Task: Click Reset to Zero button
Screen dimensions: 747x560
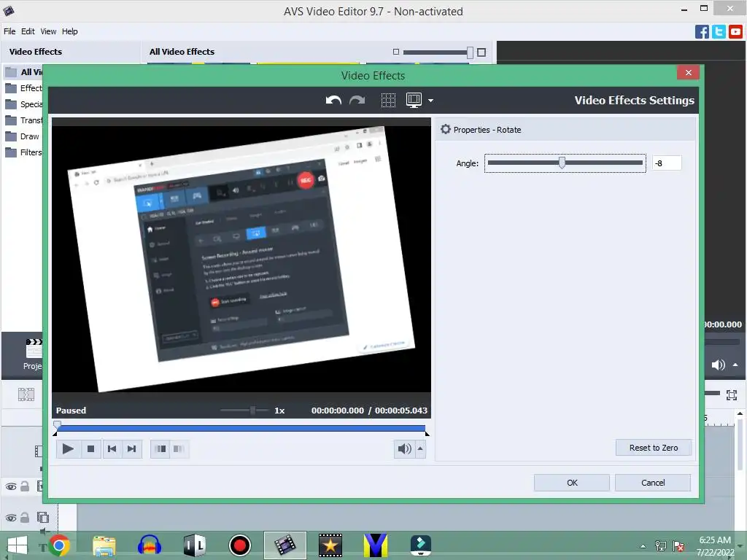Action: (x=653, y=448)
